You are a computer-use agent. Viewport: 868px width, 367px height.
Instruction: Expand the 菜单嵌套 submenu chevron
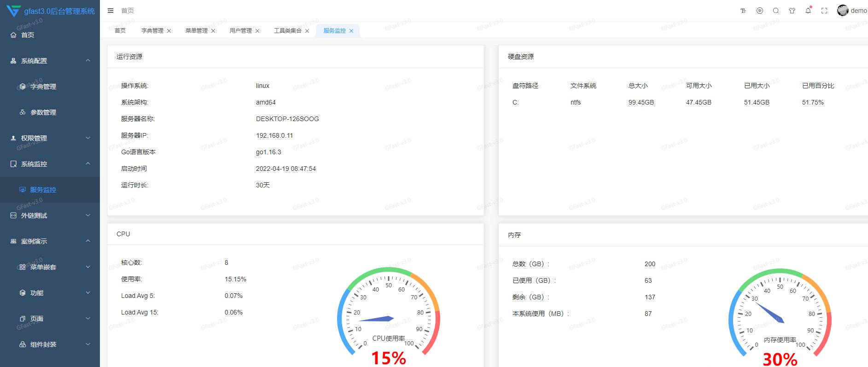pos(88,267)
